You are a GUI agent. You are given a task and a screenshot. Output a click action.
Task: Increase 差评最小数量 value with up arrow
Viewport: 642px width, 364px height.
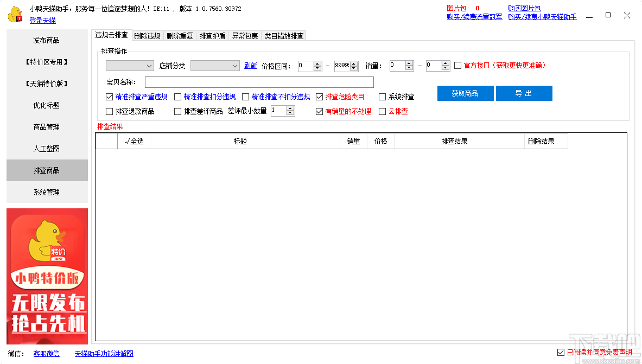coord(290,108)
